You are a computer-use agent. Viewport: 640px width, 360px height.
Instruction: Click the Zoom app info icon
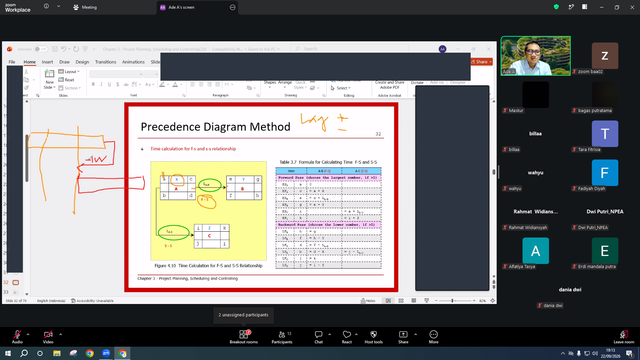[x=46, y=7]
